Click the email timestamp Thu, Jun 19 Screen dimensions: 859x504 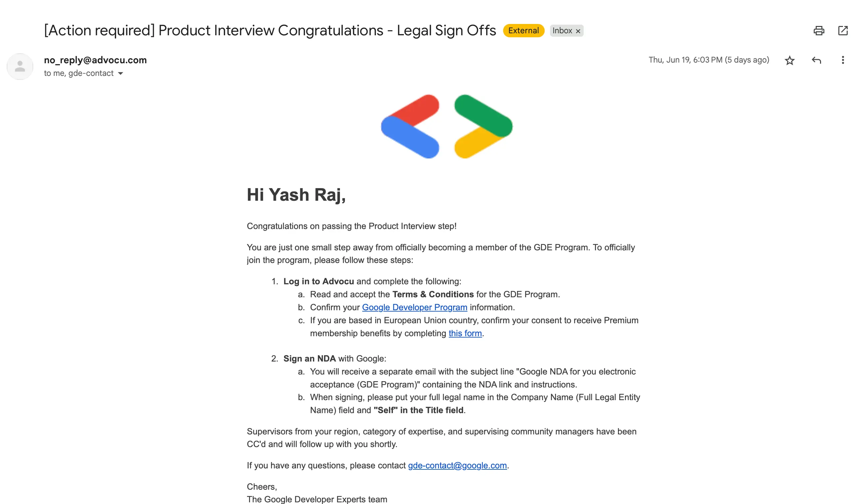tap(709, 60)
